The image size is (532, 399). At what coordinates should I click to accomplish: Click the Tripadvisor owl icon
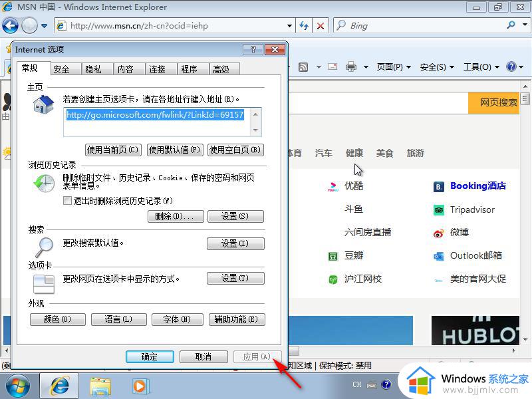tap(439, 210)
